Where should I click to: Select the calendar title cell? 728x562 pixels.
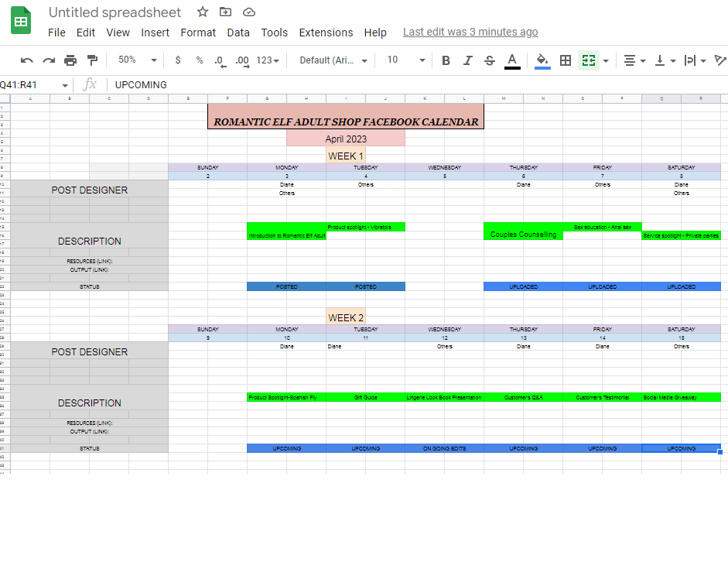(346, 117)
